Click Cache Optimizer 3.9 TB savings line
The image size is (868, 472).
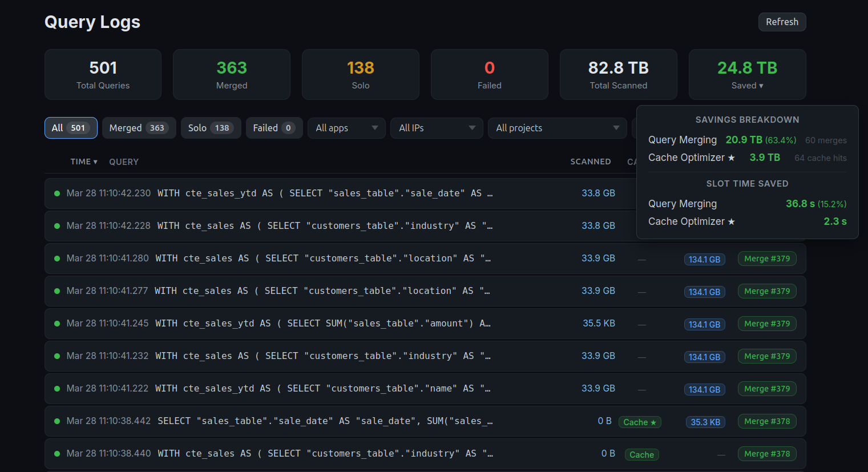(748, 158)
